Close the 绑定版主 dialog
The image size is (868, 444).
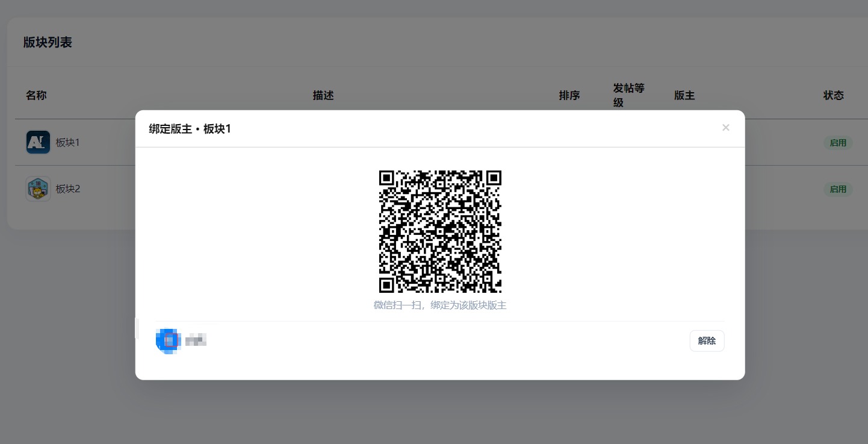click(x=725, y=128)
